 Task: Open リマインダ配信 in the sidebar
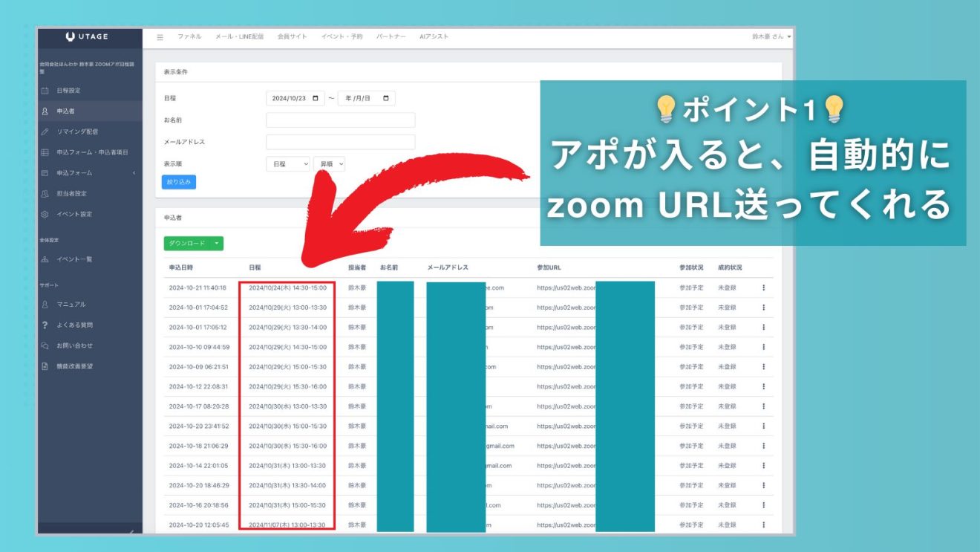77,131
